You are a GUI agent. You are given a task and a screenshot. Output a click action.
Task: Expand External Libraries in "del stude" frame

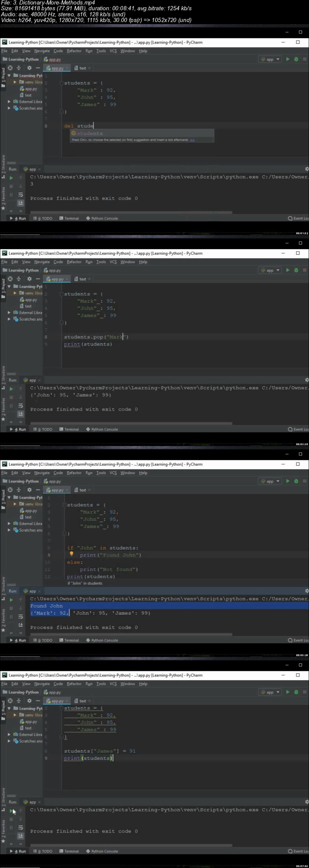tap(9, 101)
